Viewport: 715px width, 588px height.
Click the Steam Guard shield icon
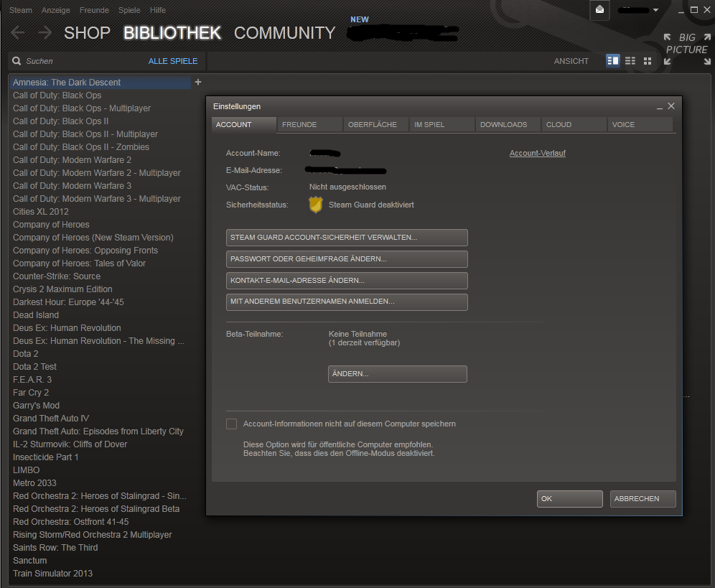316,205
